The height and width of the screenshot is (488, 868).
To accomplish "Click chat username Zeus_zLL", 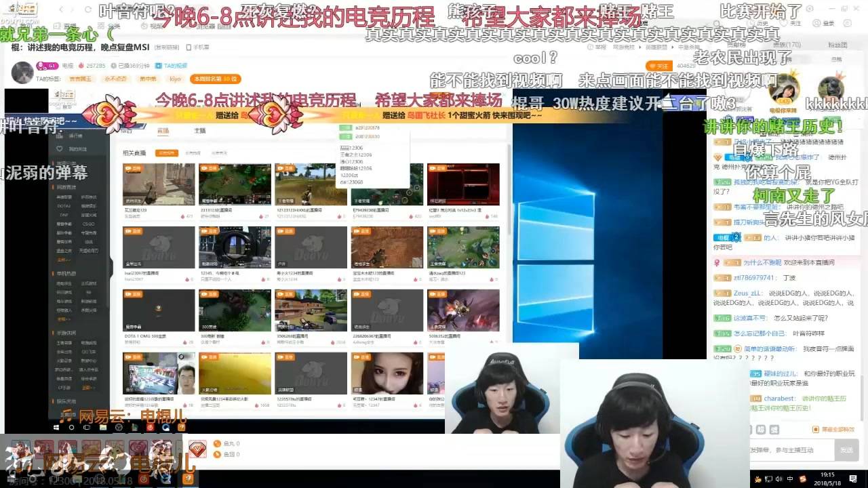I will click(749, 293).
